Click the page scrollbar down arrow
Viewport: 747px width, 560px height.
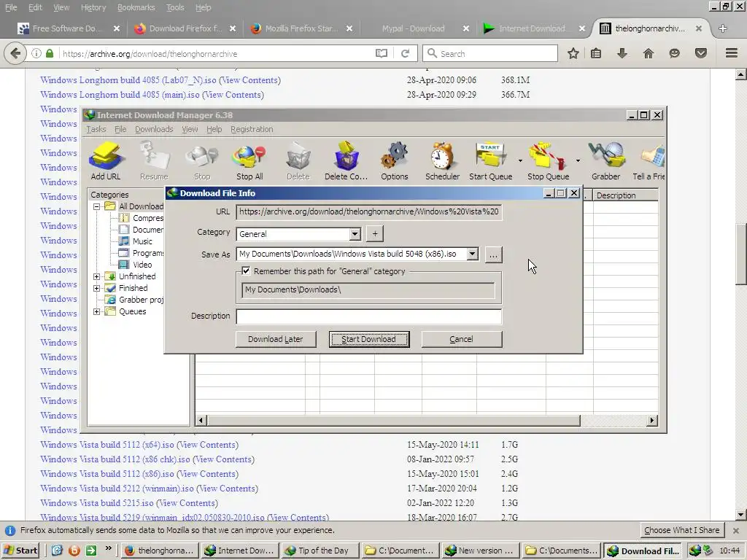(741, 514)
